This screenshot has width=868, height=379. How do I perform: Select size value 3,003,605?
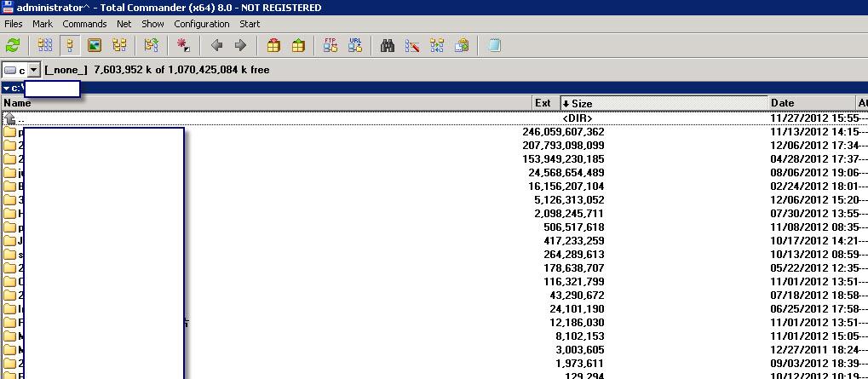[x=579, y=350]
